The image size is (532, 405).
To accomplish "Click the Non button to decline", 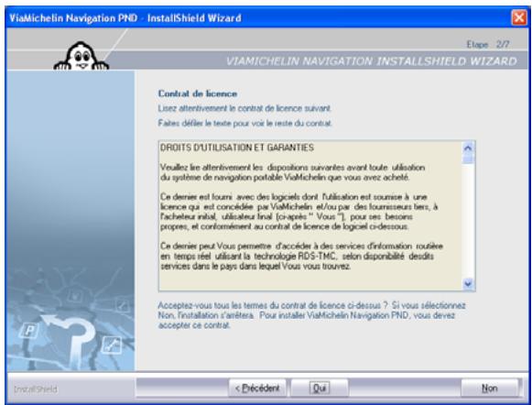I will click(x=489, y=388).
